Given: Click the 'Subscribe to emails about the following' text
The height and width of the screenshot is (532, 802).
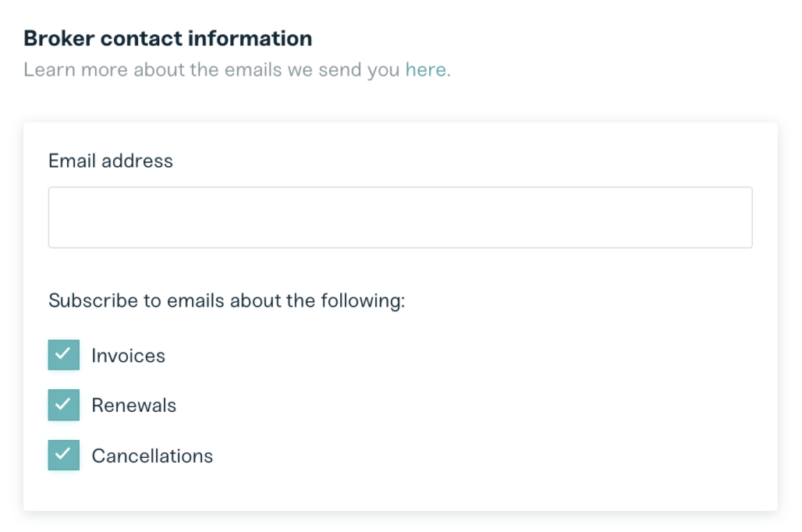Looking at the screenshot, I should [227, 300].
